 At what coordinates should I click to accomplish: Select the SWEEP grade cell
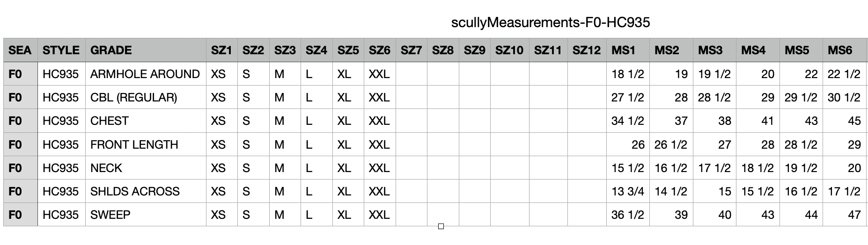coord(110,215)
